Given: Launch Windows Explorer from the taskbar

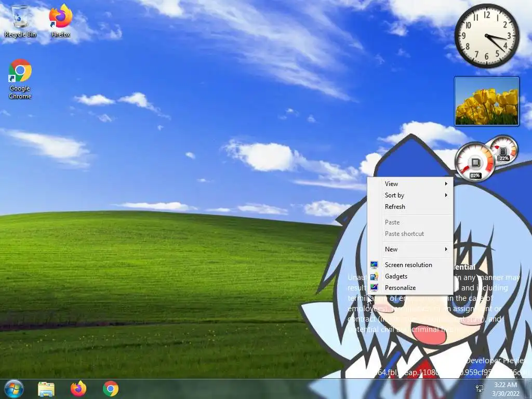Looking at the screenshot, I should pyautogui.click(x=46, y=389).
